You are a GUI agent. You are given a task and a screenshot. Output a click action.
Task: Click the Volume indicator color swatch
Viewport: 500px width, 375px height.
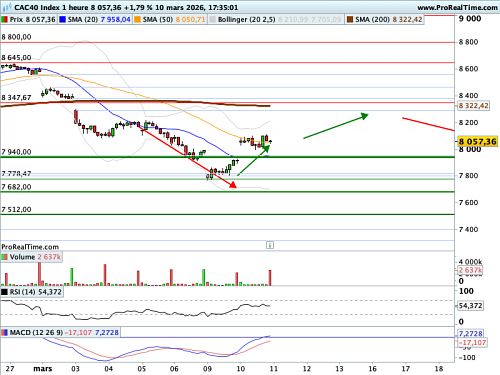[4, 257]
